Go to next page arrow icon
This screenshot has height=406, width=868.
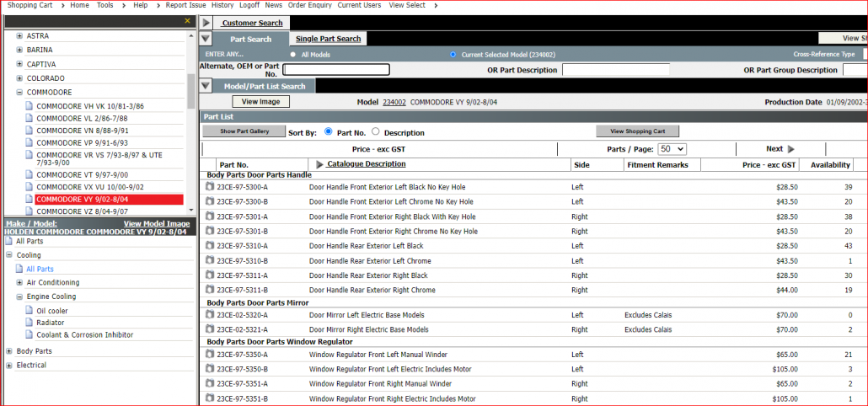791,149
